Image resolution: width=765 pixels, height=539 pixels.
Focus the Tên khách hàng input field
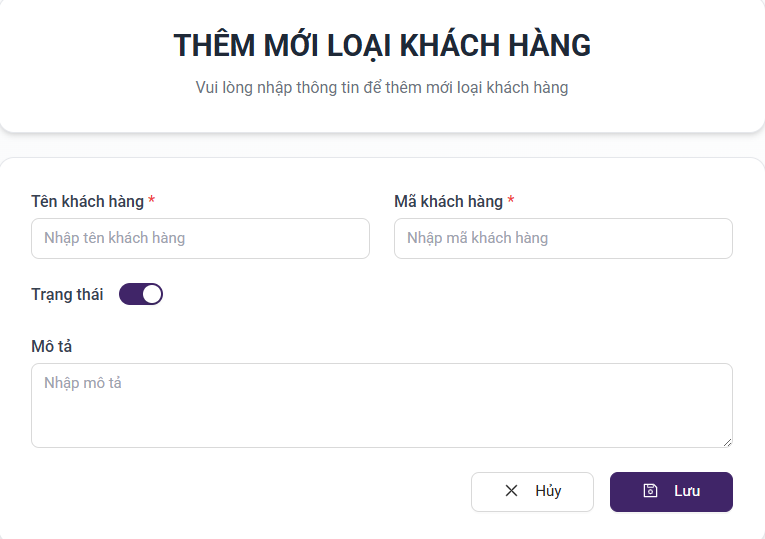[x=200, y=239]
